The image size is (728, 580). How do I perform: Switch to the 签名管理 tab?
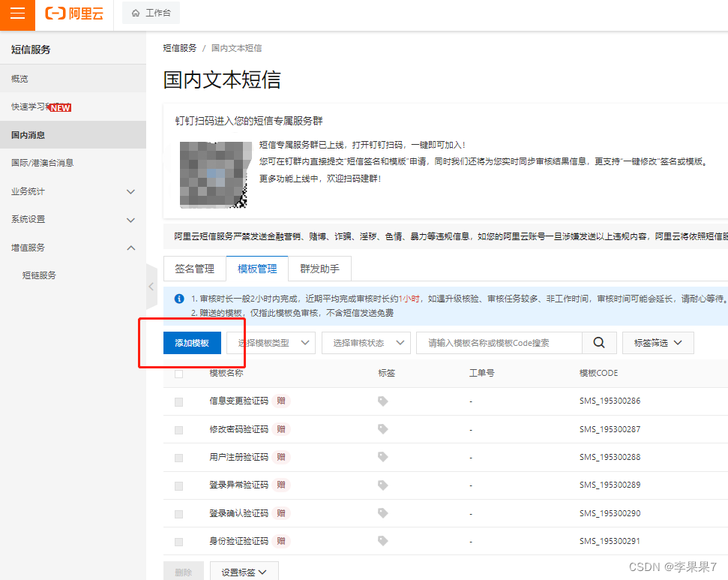[x=194, y=269]
